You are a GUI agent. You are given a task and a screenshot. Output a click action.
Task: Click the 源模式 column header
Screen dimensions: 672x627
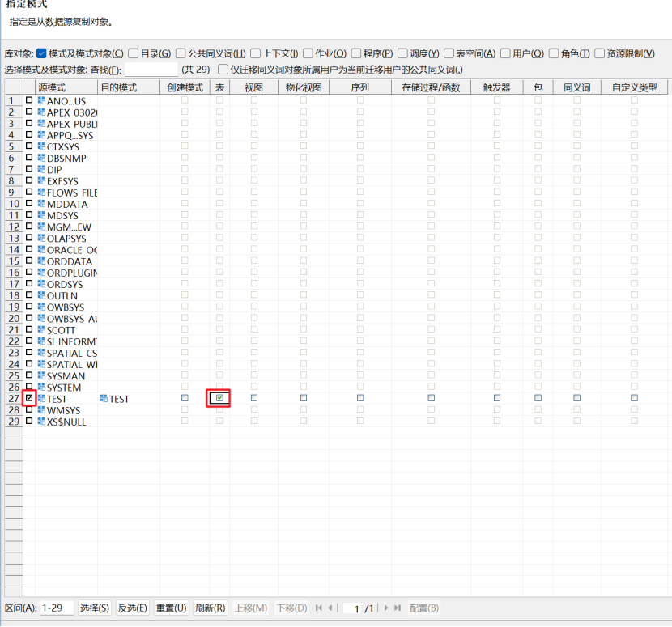(66, 87)
